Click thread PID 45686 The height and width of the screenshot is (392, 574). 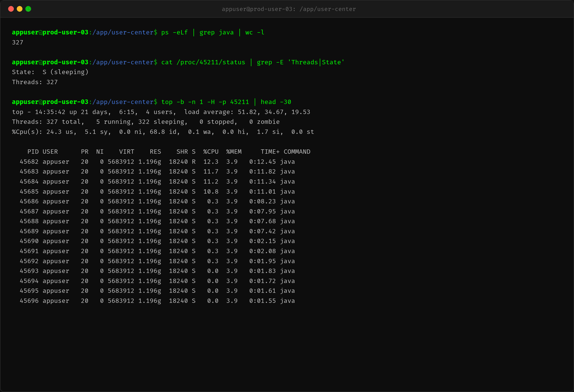29,201
